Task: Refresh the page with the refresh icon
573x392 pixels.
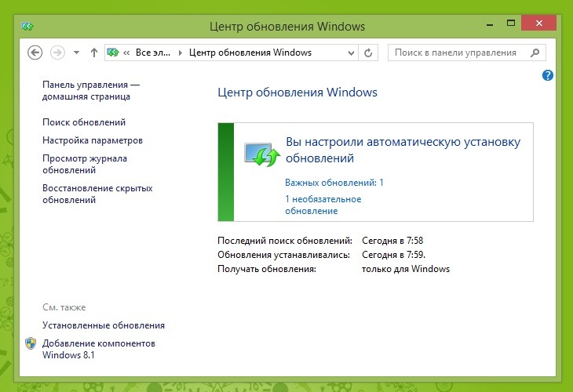Action: (x=368, y=53)
